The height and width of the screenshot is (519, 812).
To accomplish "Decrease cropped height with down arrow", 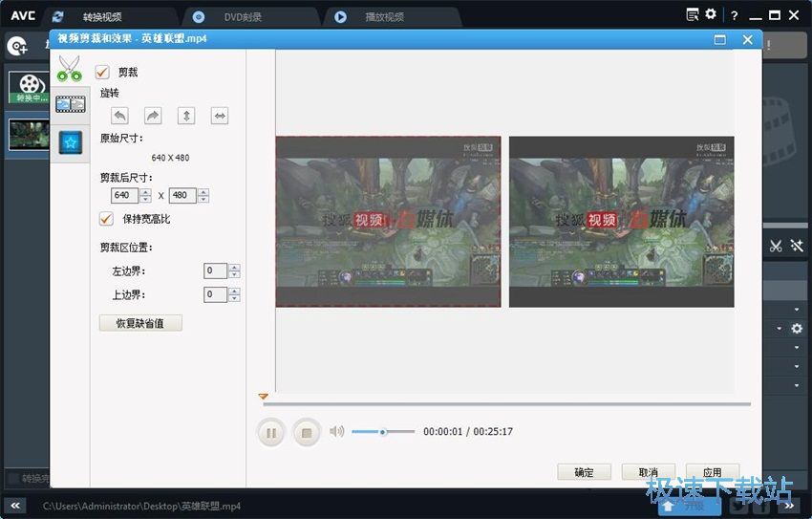I will [203, 199].
